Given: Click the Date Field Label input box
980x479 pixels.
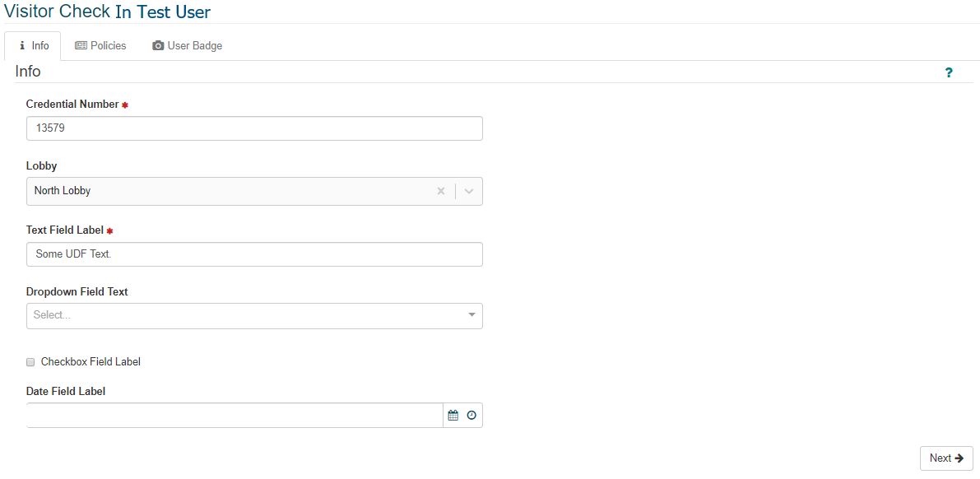Looking at the screenshot, I should (235, 416).
